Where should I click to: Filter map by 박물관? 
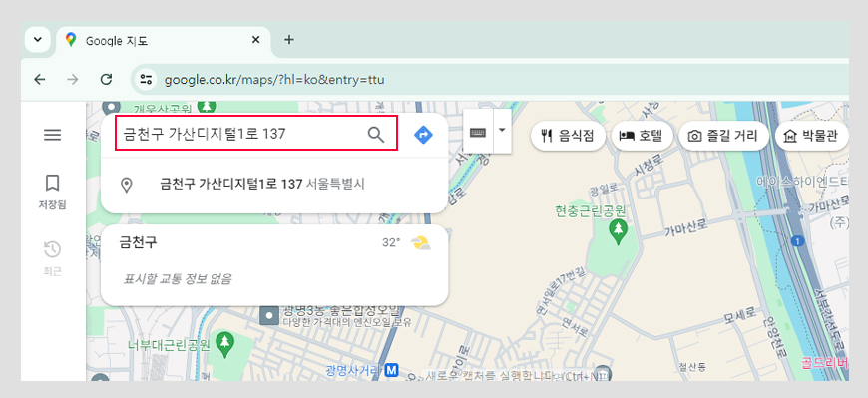click(812, 136)
